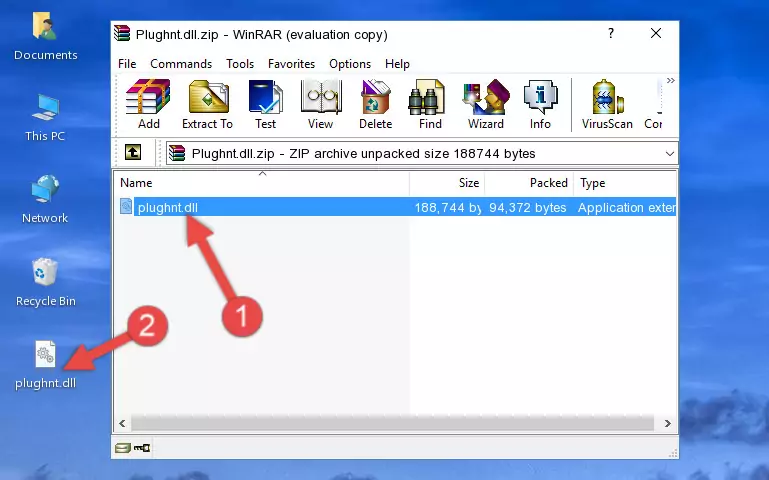Click the WinRAR title bar books icon
This screenshot has height=480, width=769.
[x=122, y=33]
